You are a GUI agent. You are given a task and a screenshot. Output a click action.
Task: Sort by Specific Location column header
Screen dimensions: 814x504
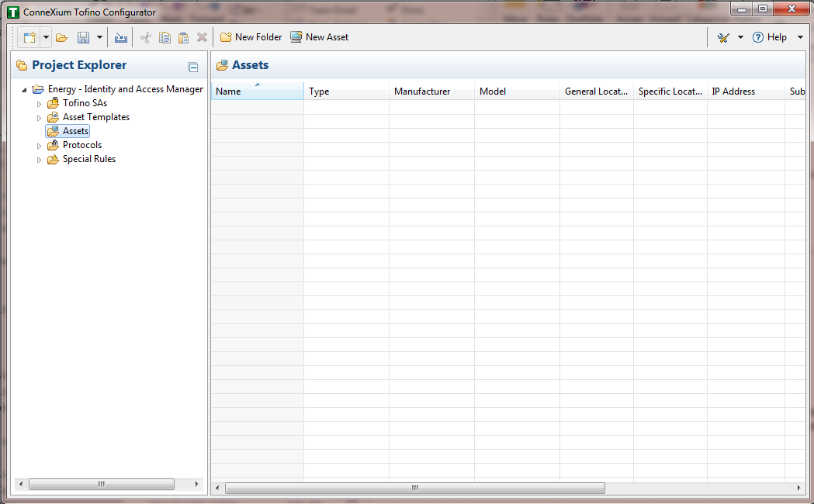coord(670,91)
